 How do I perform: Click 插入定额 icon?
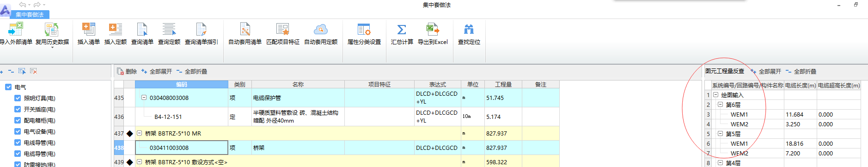[x=115, y=29]
